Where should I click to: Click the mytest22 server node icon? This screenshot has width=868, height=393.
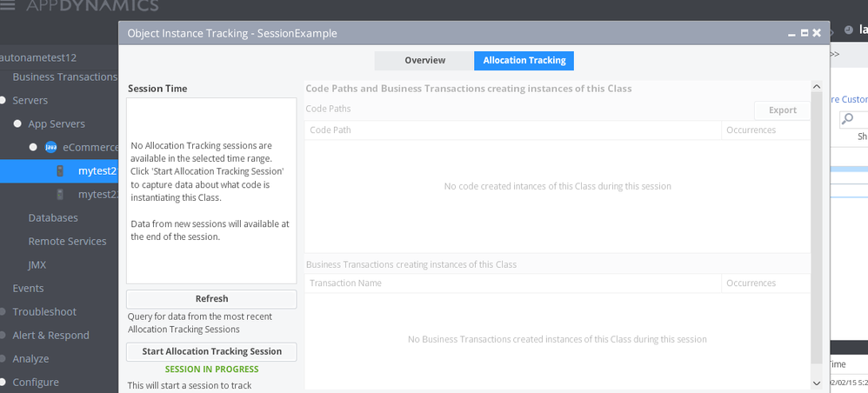[x=60, y=194]
